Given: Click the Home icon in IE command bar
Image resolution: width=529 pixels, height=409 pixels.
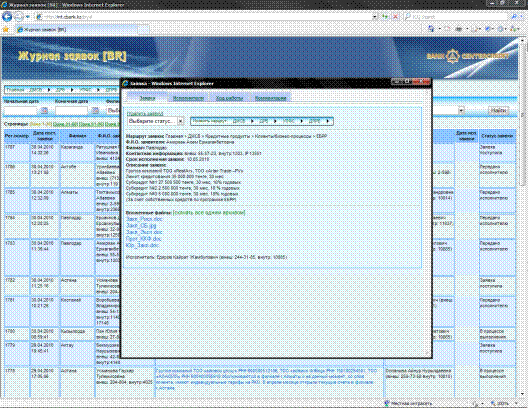Looking at the screenshot, I should [431, 29].
